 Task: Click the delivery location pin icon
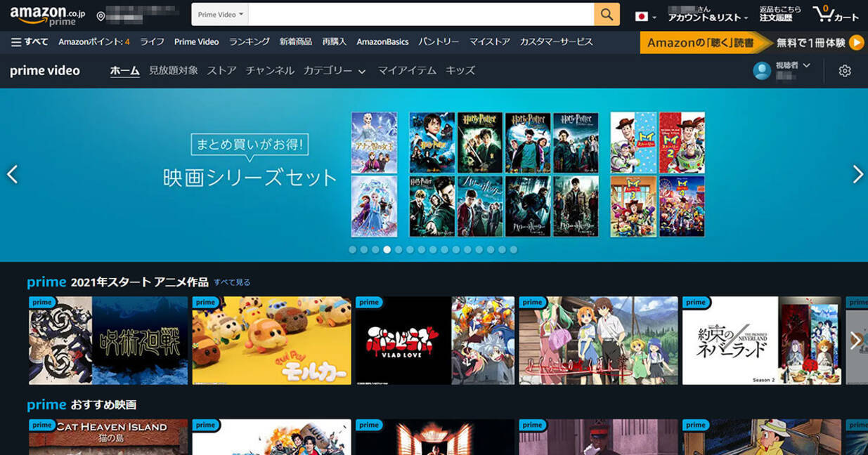(x=101, y=16)
